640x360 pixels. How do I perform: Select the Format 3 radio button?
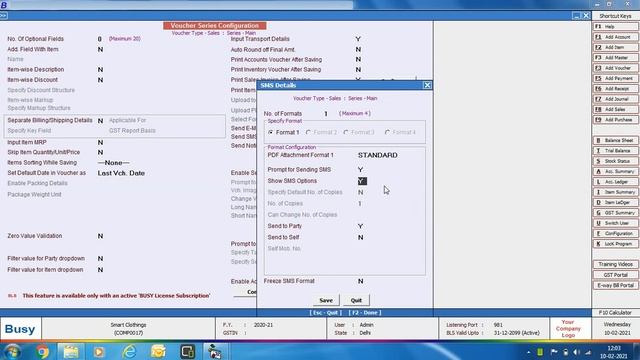(x=346, y=133)
